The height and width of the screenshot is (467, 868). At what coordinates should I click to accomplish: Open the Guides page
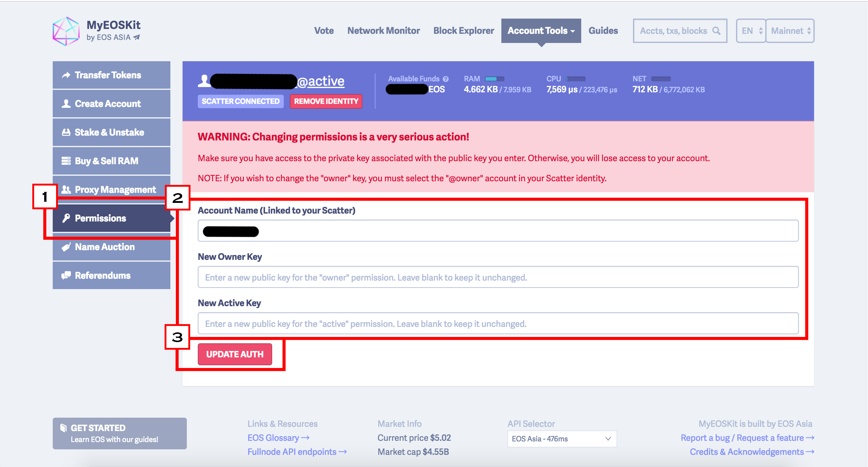(603, 31)
